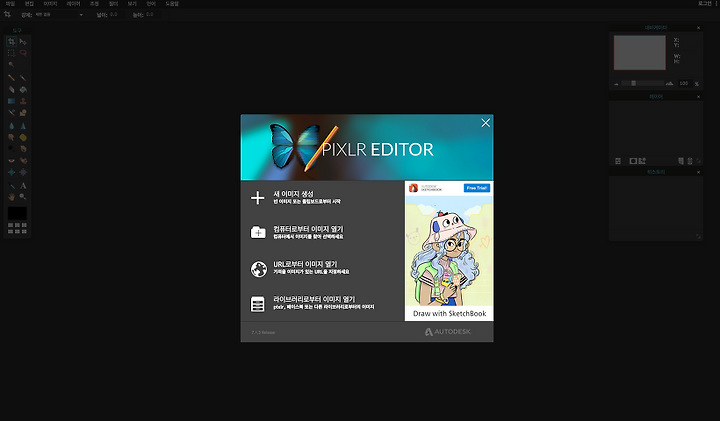Select the Sharpen cone tool
The height and width of the screenshot is (421, 720).
click(23, 126)
